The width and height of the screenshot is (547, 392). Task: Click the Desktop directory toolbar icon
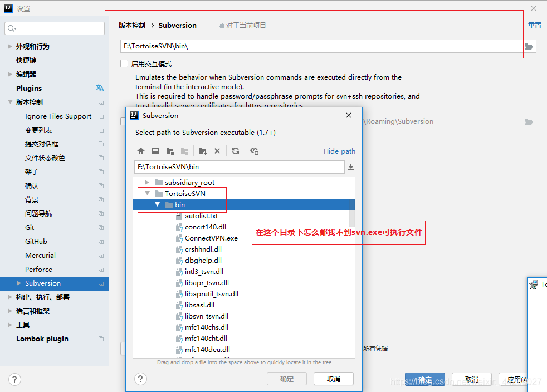pyautogui.click(x=155, y=151)
